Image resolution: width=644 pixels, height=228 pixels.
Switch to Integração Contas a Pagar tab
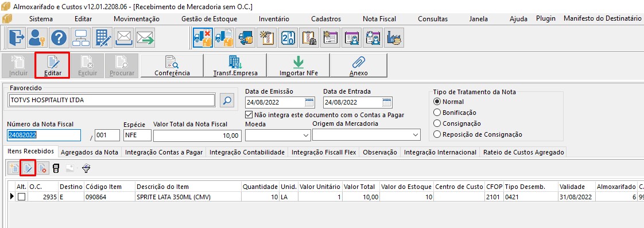pyautogui.click(x=164, y=152)
